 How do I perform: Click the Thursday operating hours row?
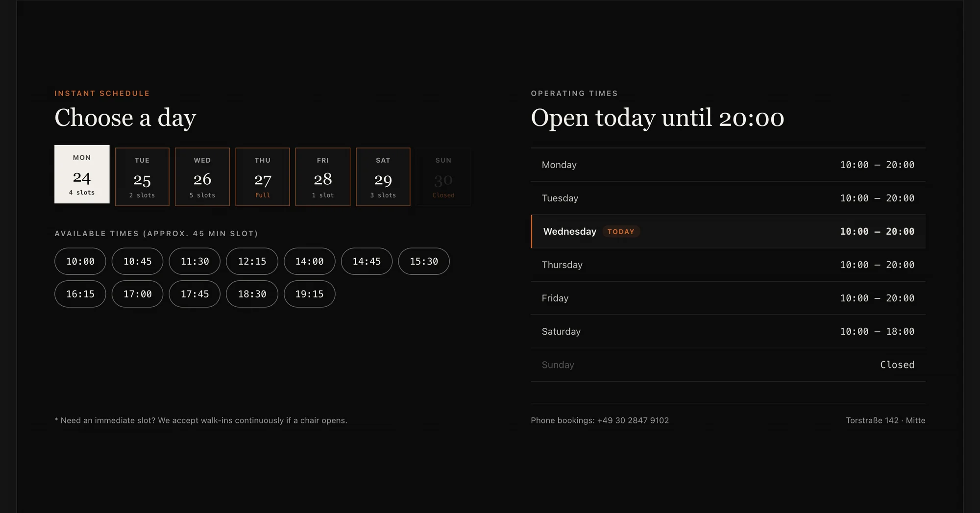coord(728,265)
